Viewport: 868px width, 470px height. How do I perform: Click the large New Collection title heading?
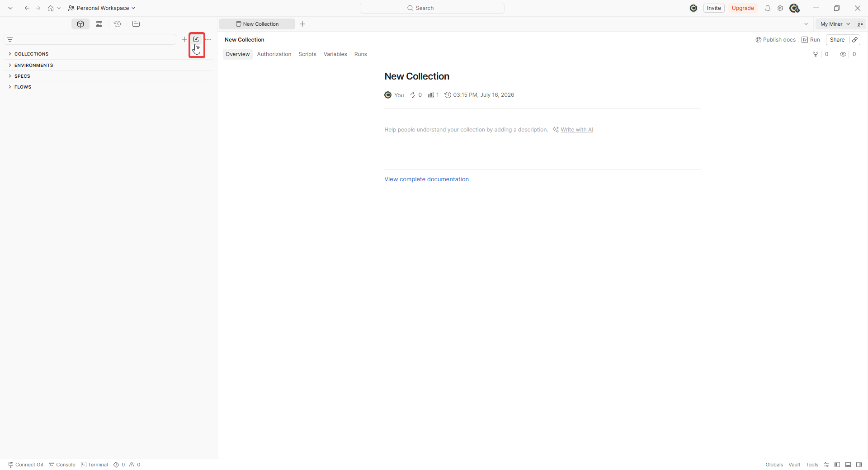[417, 76]
